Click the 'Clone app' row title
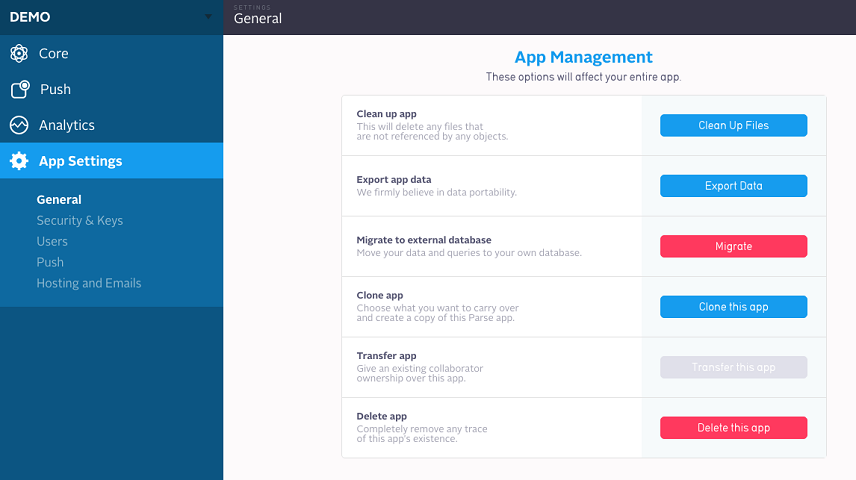856x480 pixels. (380, 295)
